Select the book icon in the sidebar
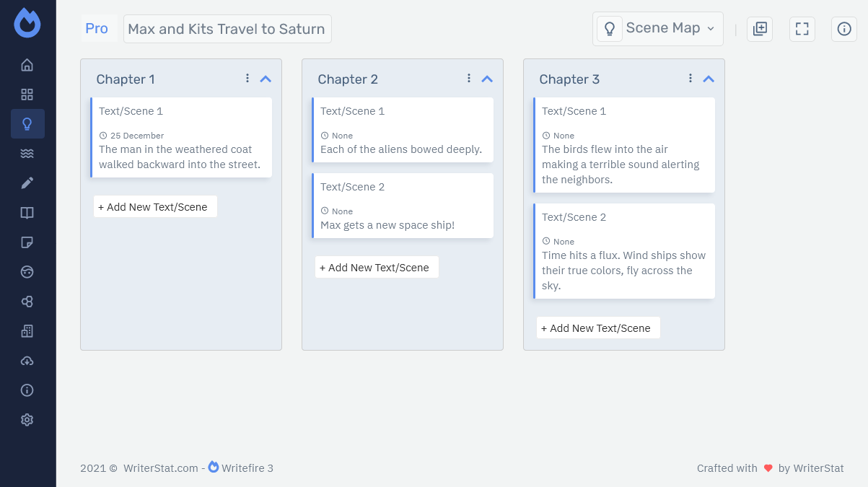868x487 pixels. click(27, 212)
